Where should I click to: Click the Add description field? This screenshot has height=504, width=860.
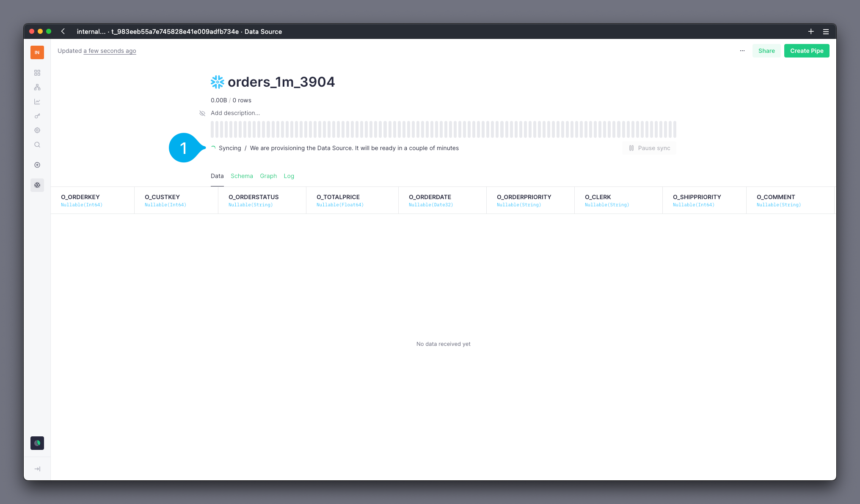click(x=235, y=113)
